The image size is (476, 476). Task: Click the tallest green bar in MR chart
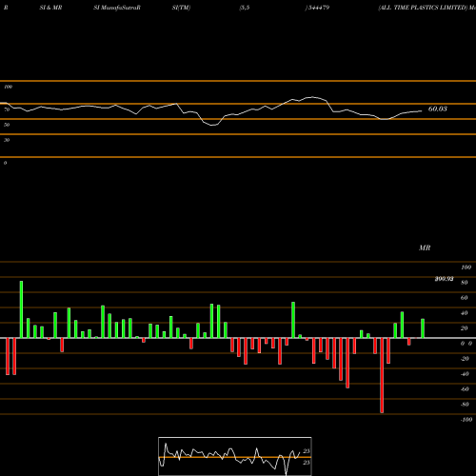(21, 309)
